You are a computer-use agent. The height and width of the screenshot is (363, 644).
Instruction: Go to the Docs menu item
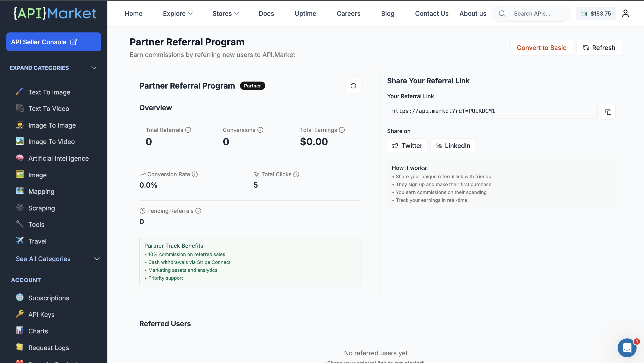(266, 14)
